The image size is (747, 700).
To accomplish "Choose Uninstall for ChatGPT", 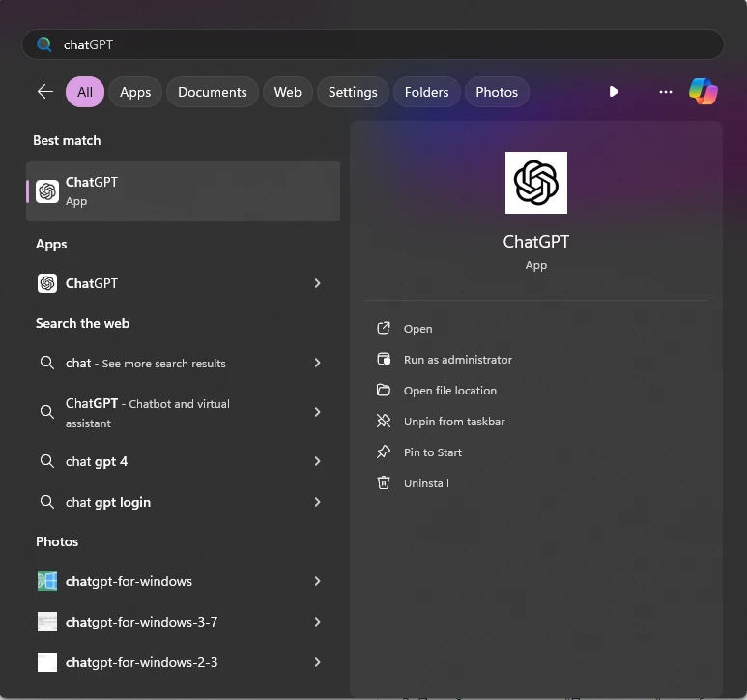I will pyautogui.click(x=426, y=483).
